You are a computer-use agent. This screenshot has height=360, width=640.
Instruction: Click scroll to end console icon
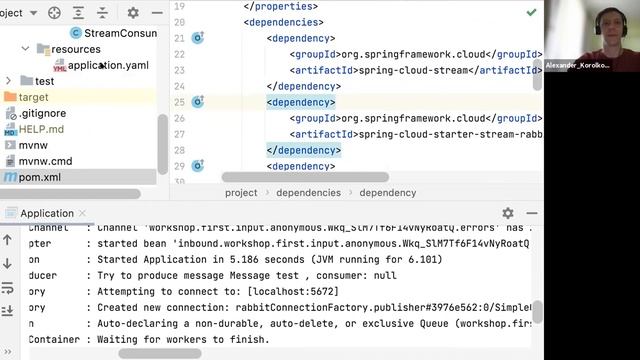pyautogui.click(x=7, y=311)
